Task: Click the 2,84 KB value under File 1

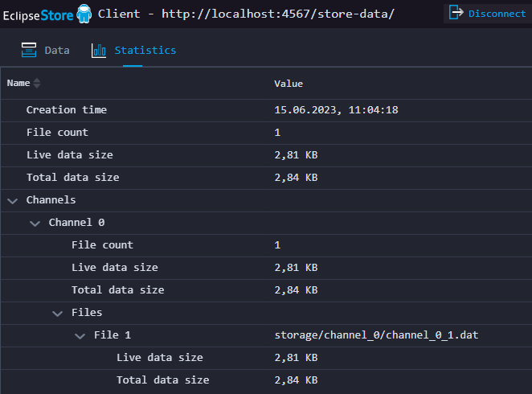Action: click(296, 380)
